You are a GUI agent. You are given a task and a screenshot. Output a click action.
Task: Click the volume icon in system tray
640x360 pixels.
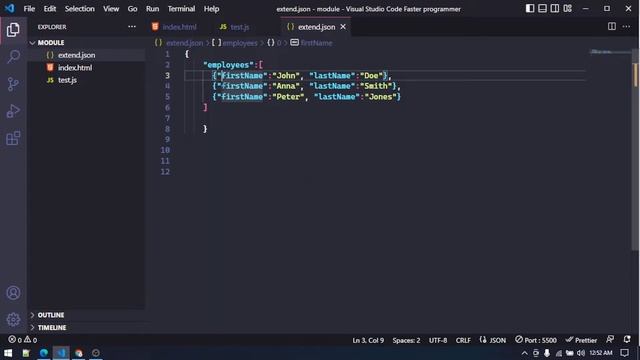[x=581, y=353]
